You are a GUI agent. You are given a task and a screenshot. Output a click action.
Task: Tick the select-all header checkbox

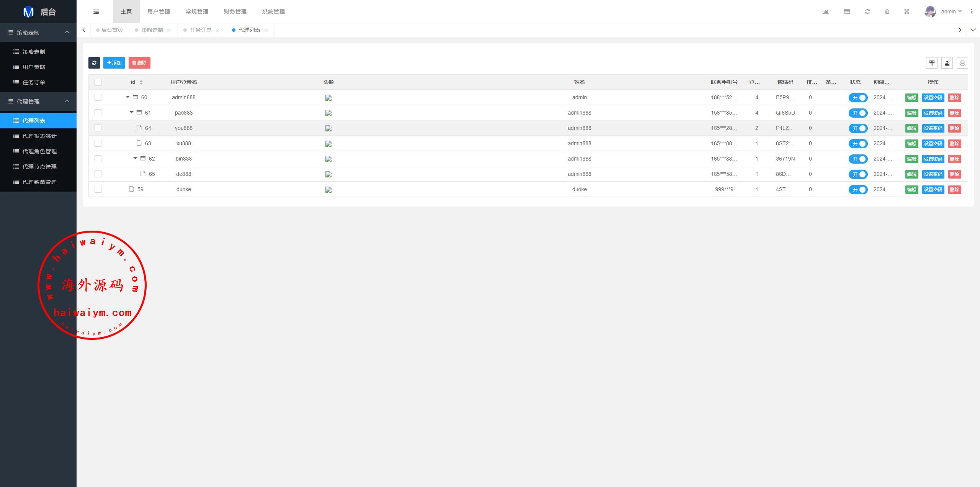pyautogui.click(x=98, y=82)
